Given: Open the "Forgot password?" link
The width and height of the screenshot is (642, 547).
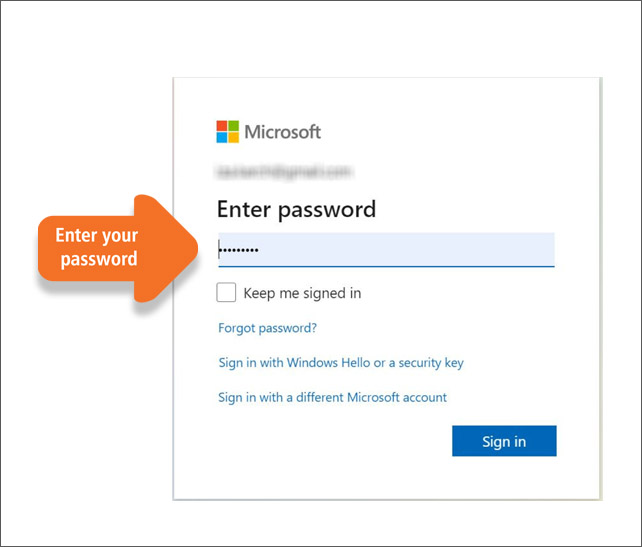Looking at the screenshot, I should pyautogui.click(x=267, y=328).
